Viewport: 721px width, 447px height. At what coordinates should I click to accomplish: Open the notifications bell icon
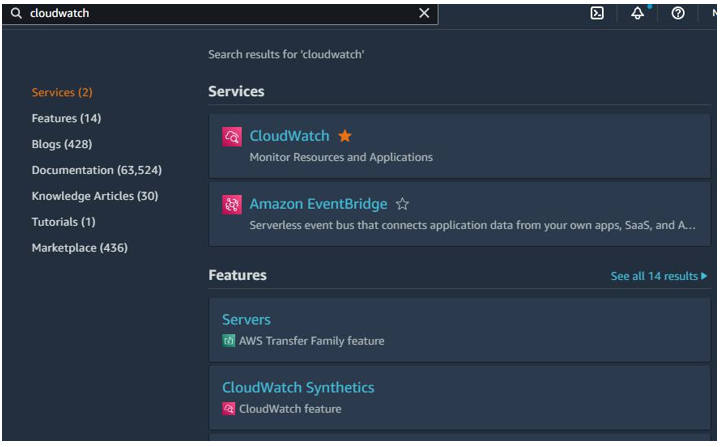tap(637, 13)
